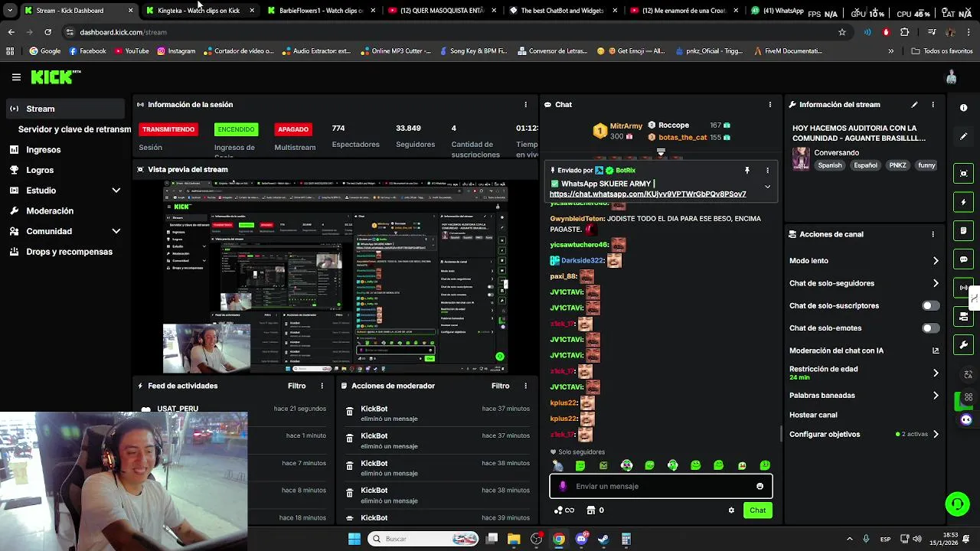
Task: Click the green headset support bubble
Action: click(x=957, y=504)
